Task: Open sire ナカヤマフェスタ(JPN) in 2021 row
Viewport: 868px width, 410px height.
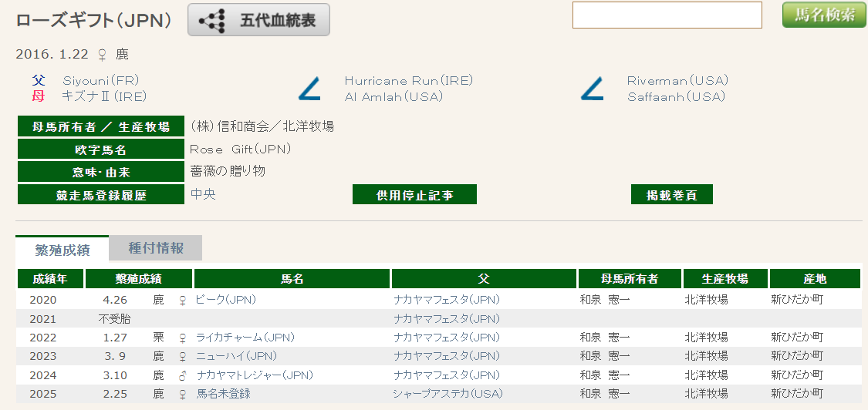Action: pyautogui.click(x=446, y=319)
